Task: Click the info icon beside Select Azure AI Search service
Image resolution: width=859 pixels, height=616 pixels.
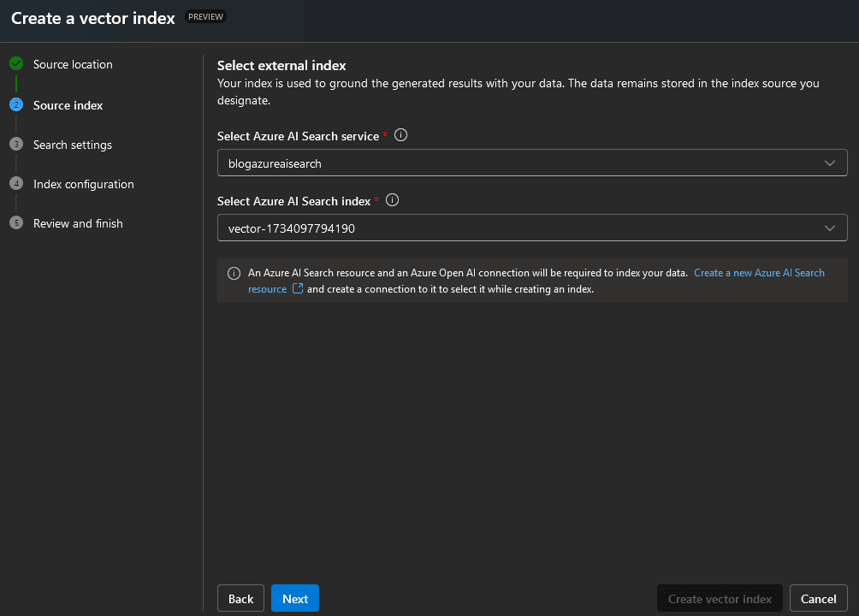Action: (x=400, y=135)
